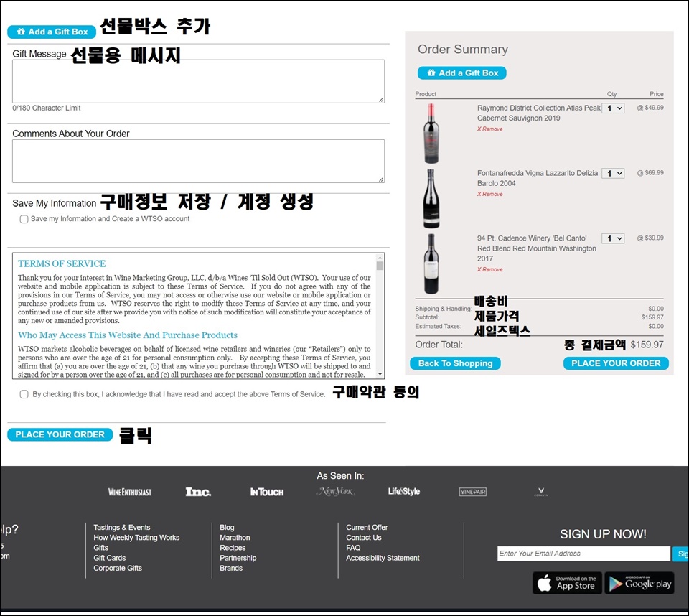Open the Brands footer link
689x616 pixels.
tap(230, 568)
